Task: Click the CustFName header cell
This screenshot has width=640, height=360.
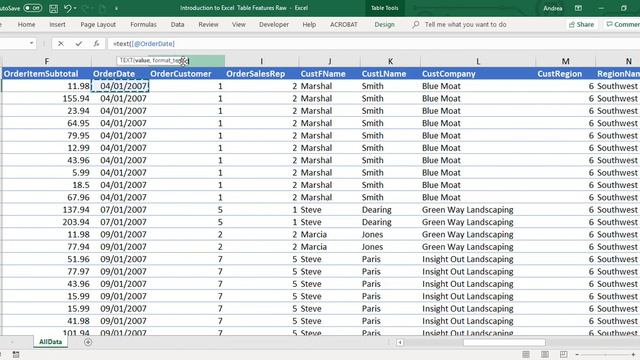Action: (329, 74)
